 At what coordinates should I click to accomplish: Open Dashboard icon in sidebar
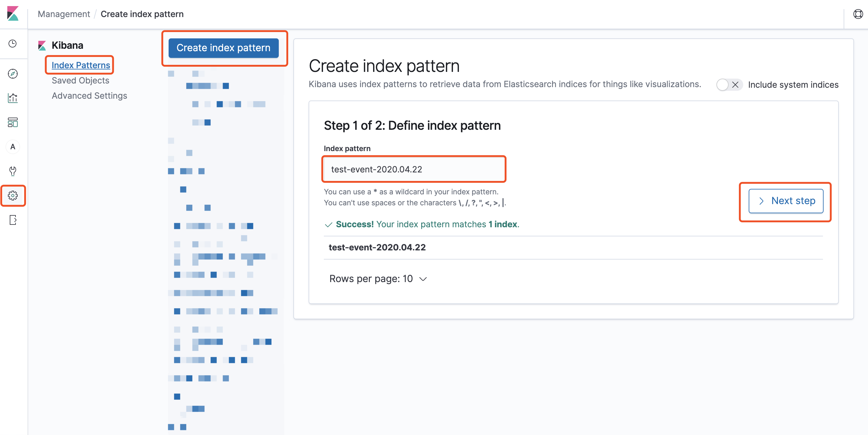click(x=13, y=122)
